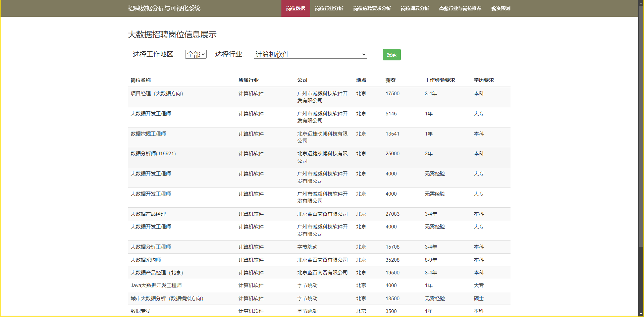The width and height of the screenshot is (644, 317).
Task: Open the 选择行业 dropdown showing 计算机软件
Action: pos(310,54)
